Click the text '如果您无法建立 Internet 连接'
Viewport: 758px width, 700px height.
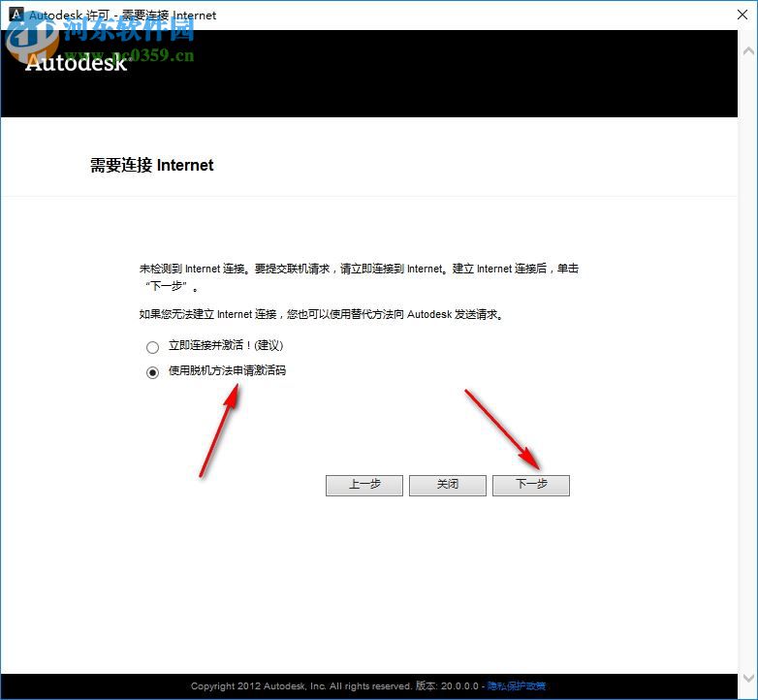click(207, 314)
